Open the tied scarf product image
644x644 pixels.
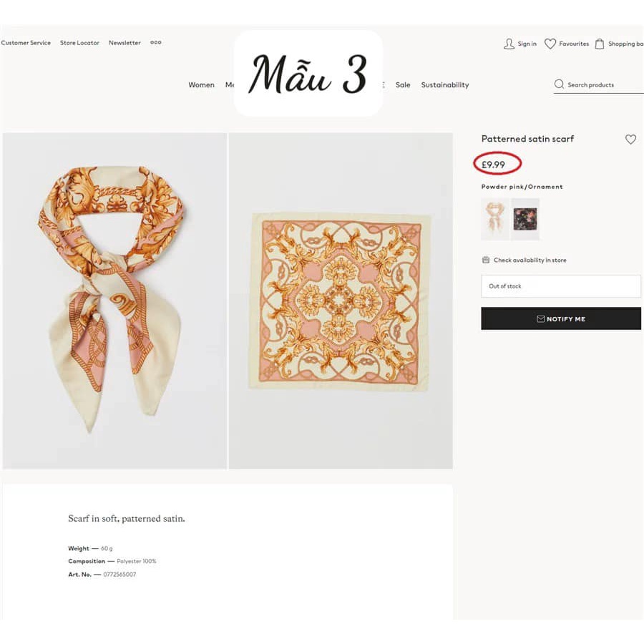pos(114,301)
